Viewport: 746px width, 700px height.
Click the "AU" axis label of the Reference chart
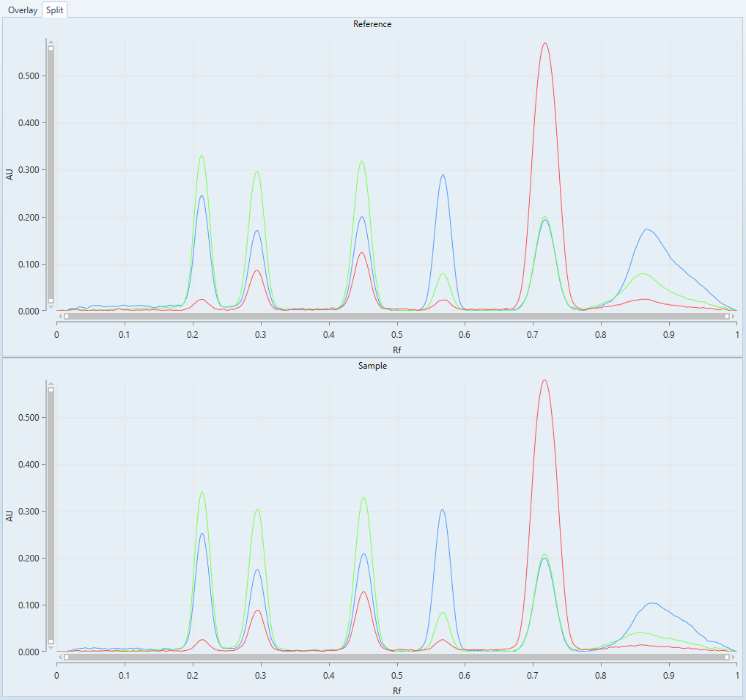(10, 174)
